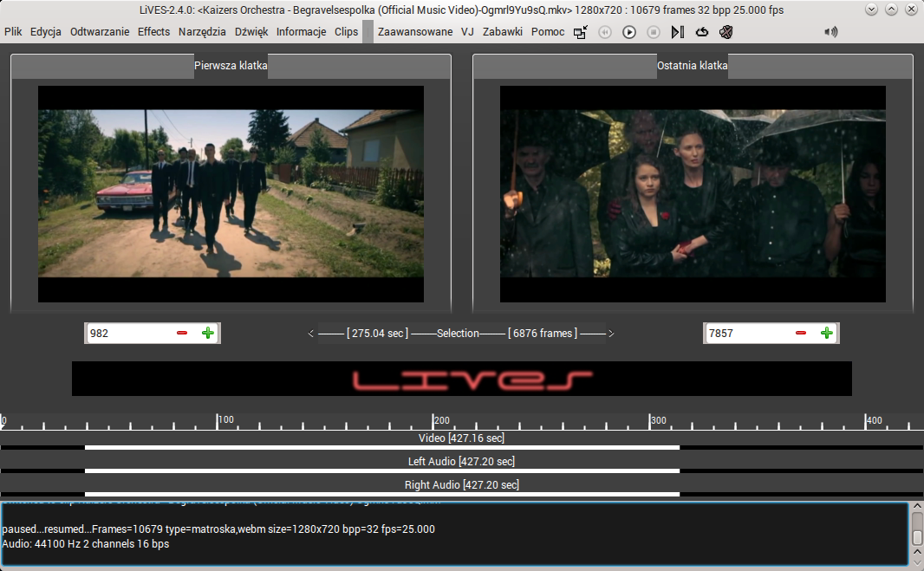Click the Right Audio [427.20 sec] label
The image size is (924, 571).
[461, 485]
